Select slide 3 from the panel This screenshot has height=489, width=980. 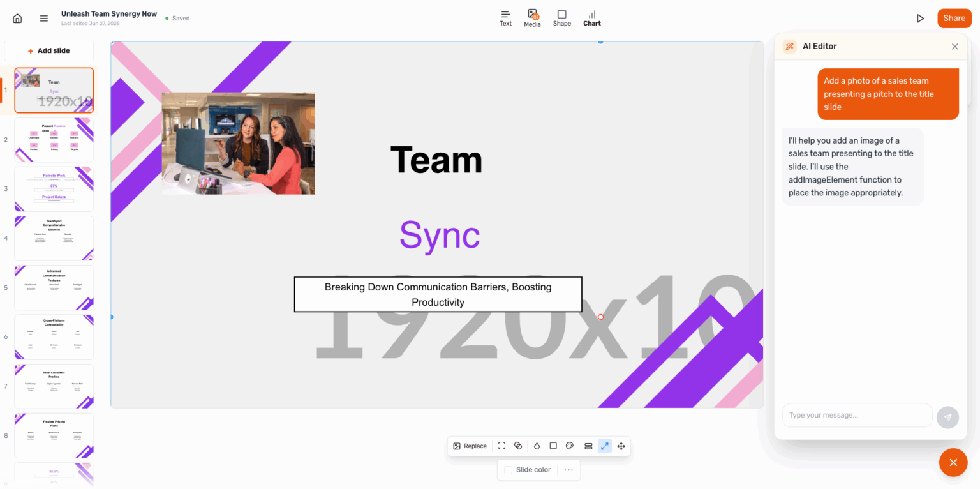pos(54,188)
